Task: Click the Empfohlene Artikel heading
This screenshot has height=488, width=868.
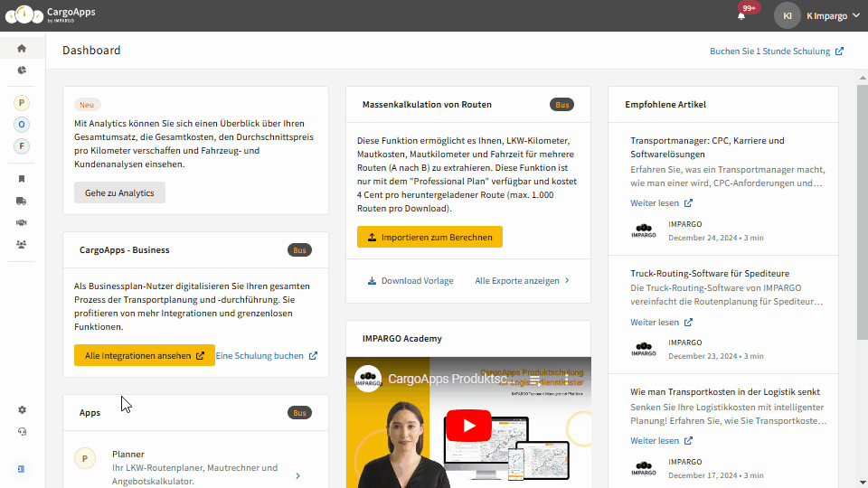Action: (665, 105)
